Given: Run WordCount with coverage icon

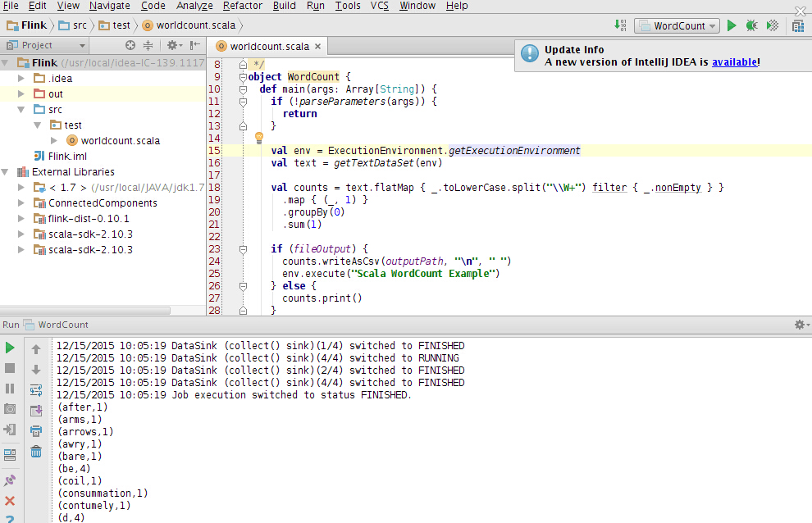Looking at the screenshot, I should pos(772,26).
